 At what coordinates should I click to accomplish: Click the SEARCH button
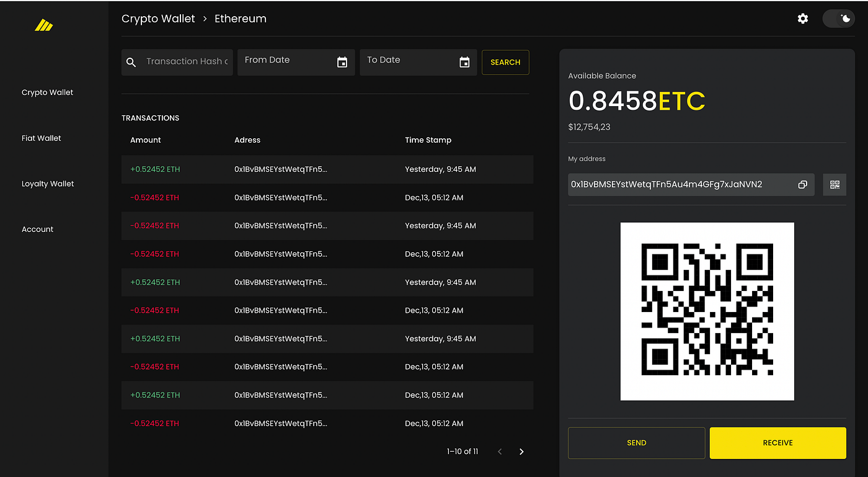(x=505, y=62)
